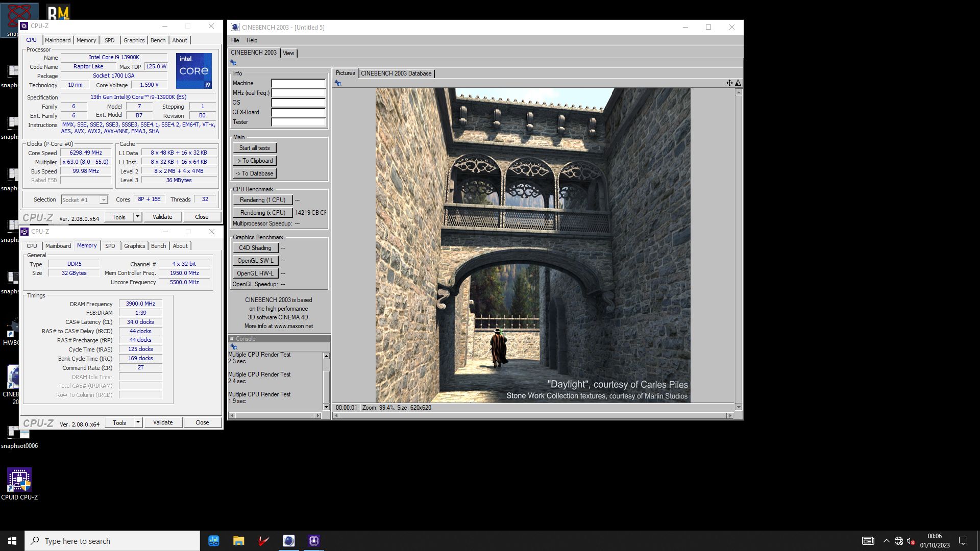Open About tab in top CPU-Z window

tap(180, 40)
